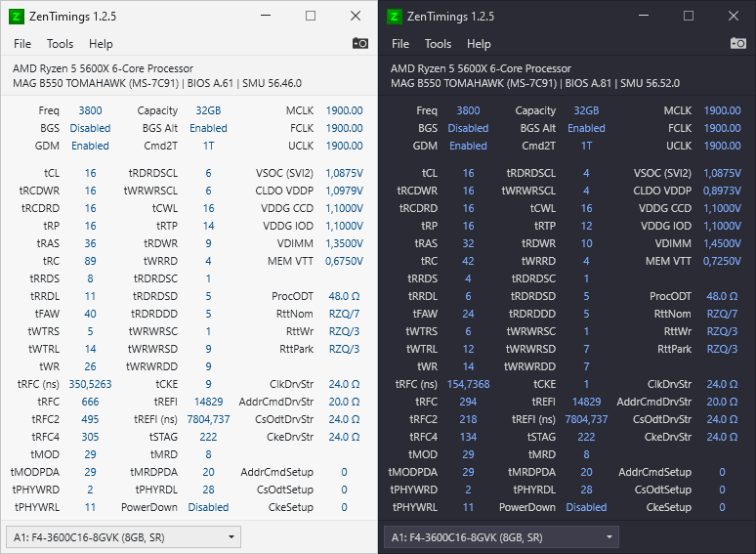
Task: Minimize the light ZenTimings window
Action: coord(266,16)
